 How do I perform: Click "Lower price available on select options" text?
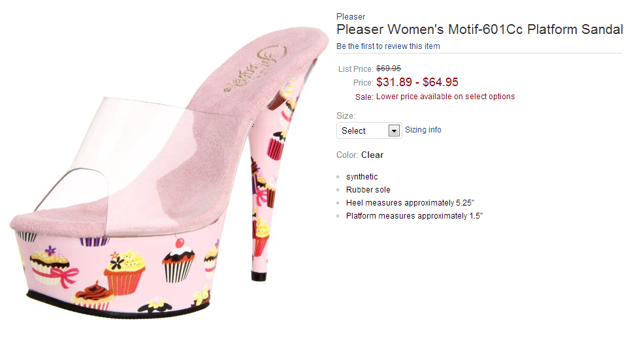click(445, 97)
